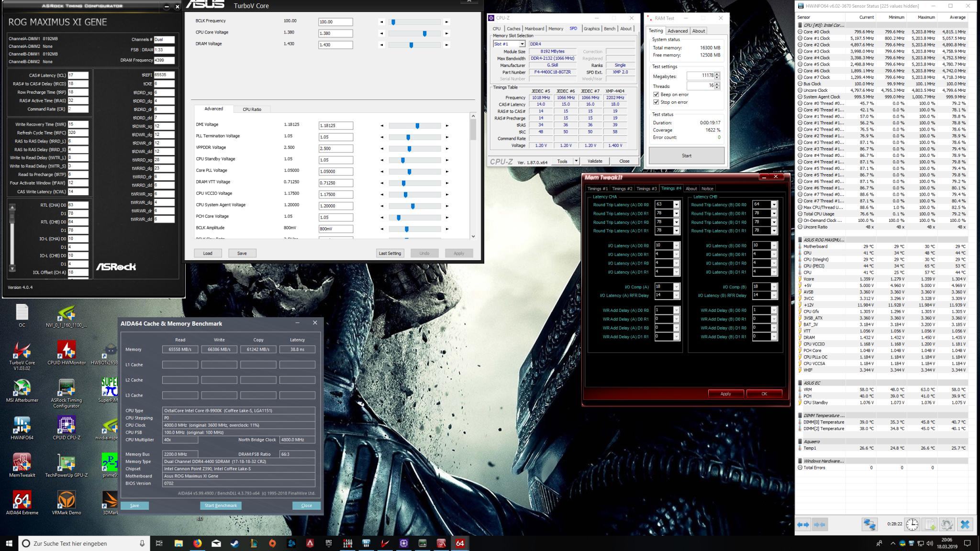The width and height of the screenshot is (980, 551).
Task: Open TechPowerUp GPU-Z desktop shortcut
Action: click(67, 465)
